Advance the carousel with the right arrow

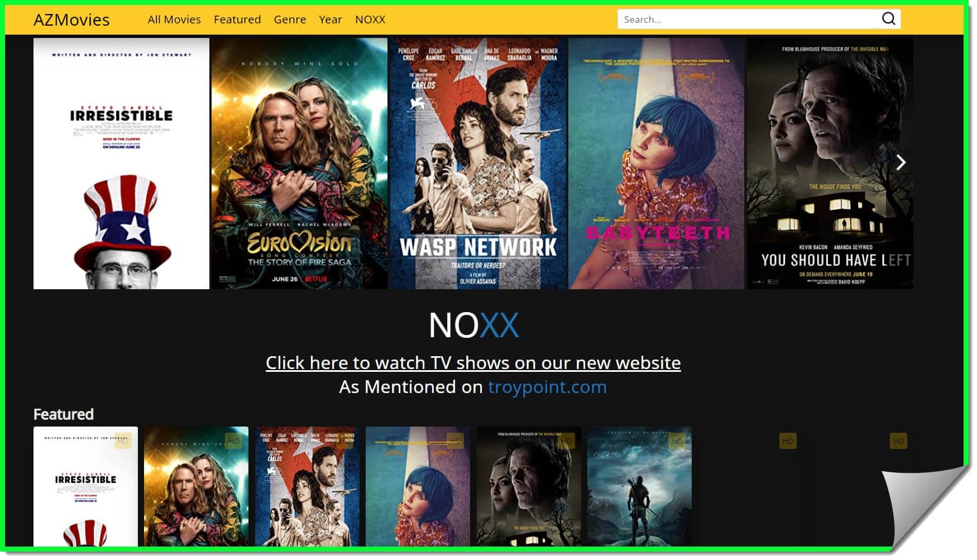901,162
